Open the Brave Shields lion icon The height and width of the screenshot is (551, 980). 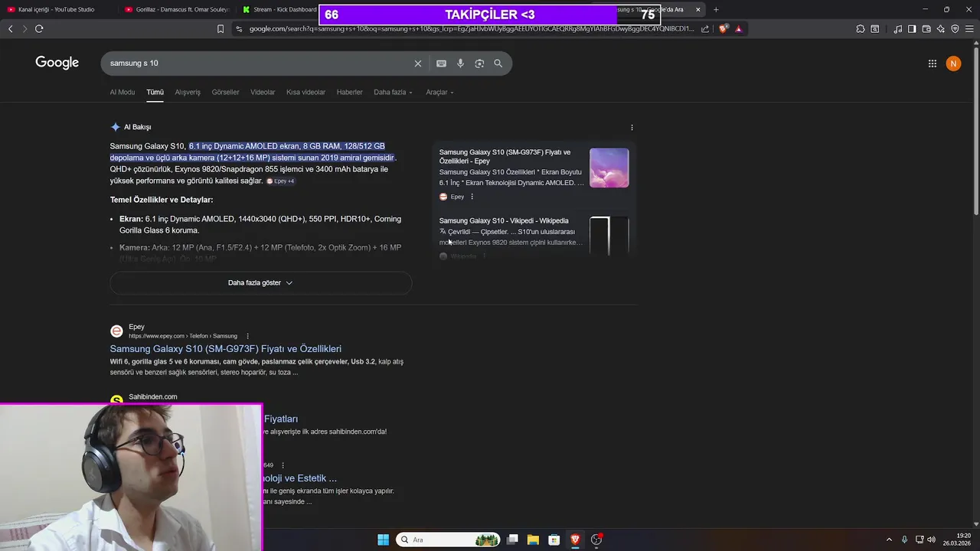tap(724, 29)
